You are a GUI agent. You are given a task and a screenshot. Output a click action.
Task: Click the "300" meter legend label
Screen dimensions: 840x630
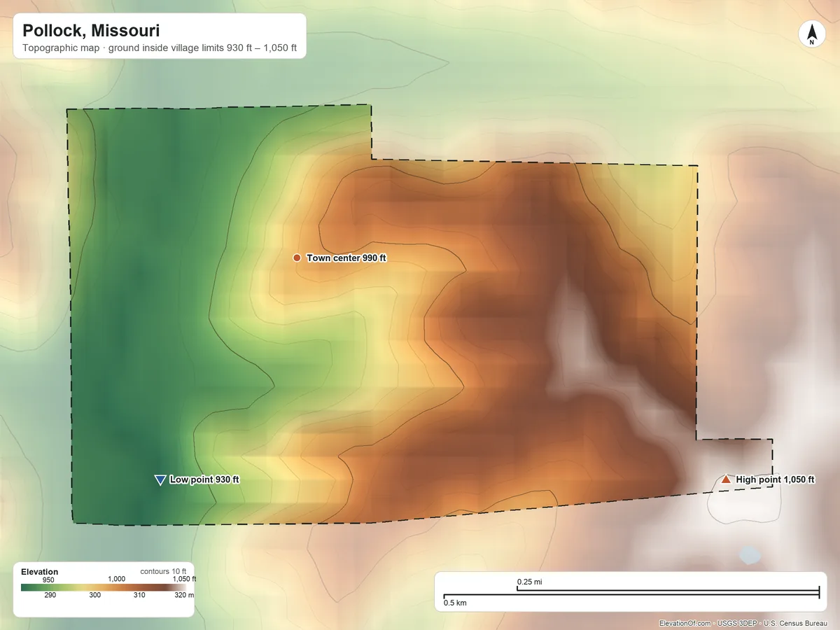[x=95, y=596]
